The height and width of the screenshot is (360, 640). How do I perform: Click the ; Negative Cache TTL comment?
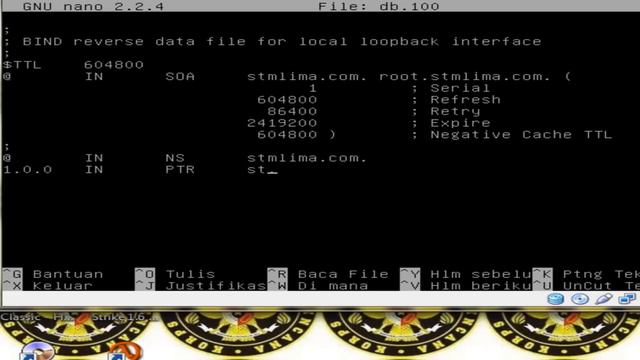512,134
